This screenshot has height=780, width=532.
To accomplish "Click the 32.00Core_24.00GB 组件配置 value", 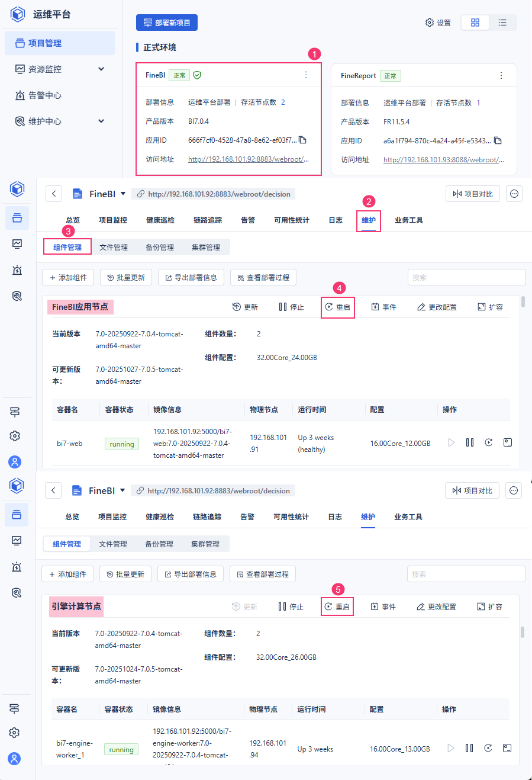I will coord(287,358).
